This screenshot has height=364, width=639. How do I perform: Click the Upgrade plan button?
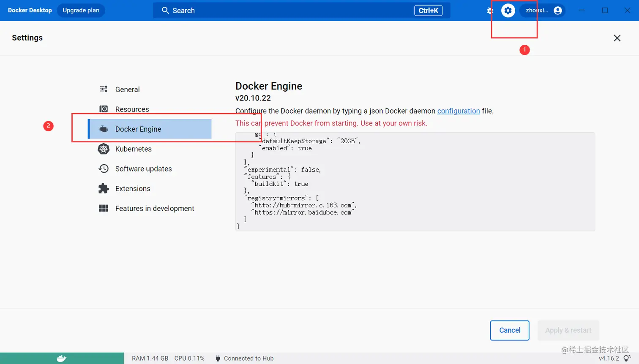81,10
